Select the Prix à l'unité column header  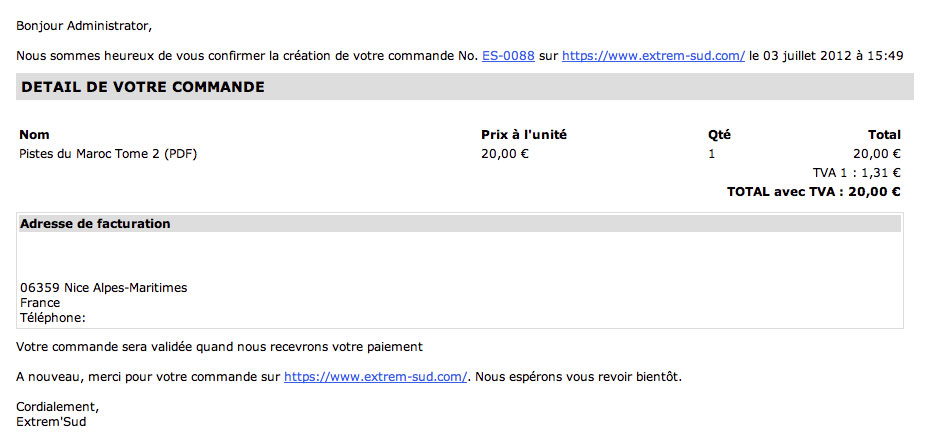[524, 135]
